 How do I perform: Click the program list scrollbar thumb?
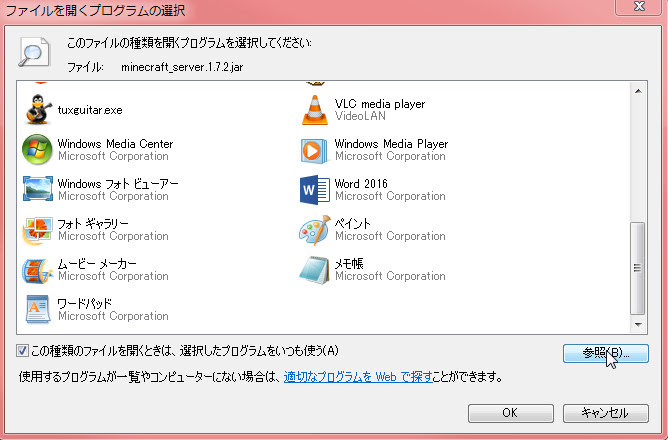click(x=638, y=268)
